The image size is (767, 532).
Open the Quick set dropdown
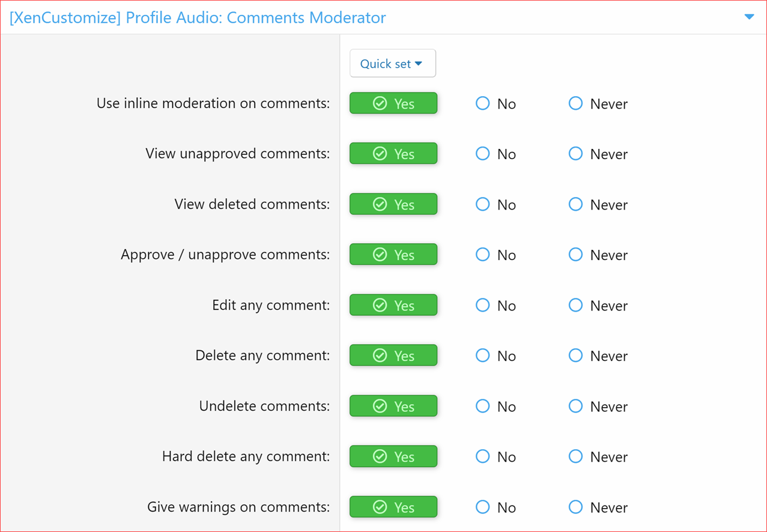click(392, 63)
